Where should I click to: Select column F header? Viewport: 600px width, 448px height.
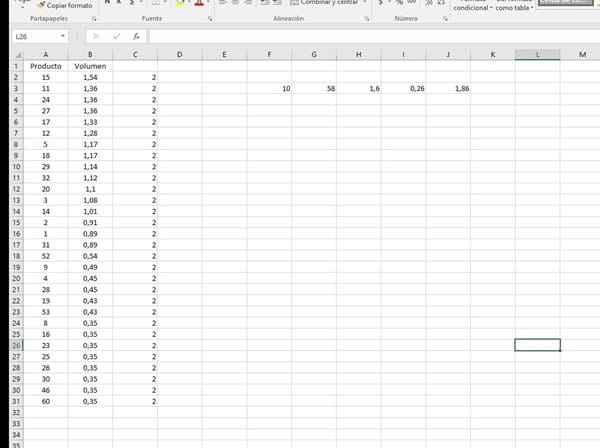(269, 55)
